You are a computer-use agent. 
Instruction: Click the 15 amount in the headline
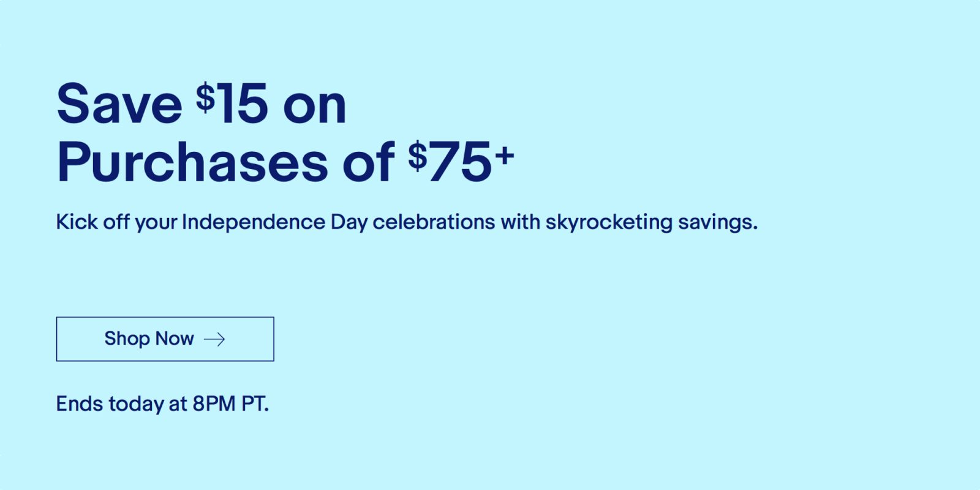[243, 105]
